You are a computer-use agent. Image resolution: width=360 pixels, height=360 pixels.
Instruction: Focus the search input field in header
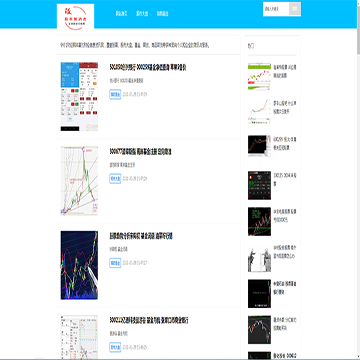[276, 9]
